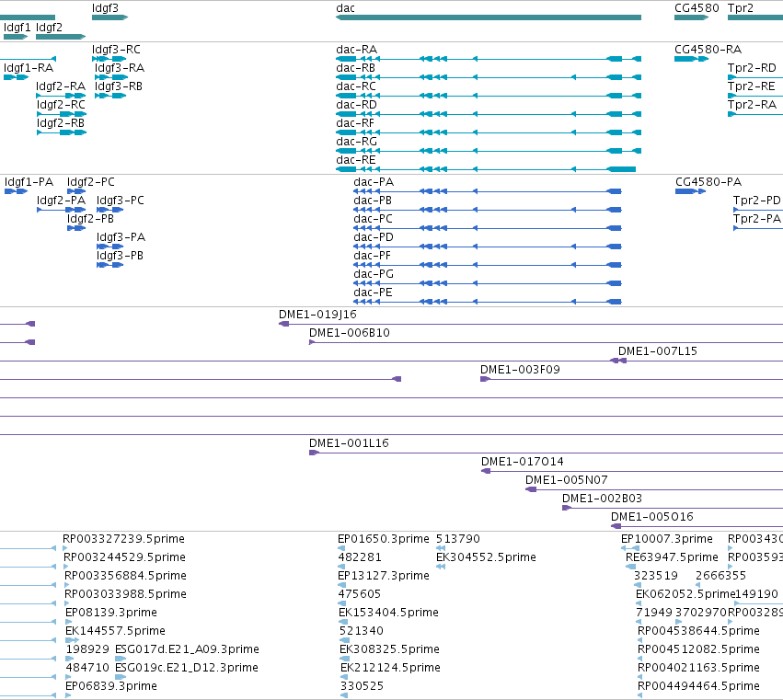
Task: Select EST label EK304552.5prime
Action: coord(487,557)
